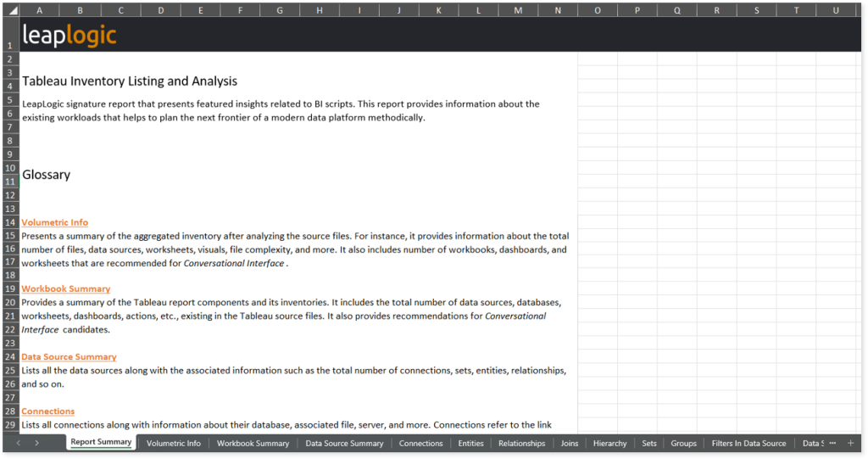Select row 4 header
868x459 pixels.
click(x=10, y=87)
